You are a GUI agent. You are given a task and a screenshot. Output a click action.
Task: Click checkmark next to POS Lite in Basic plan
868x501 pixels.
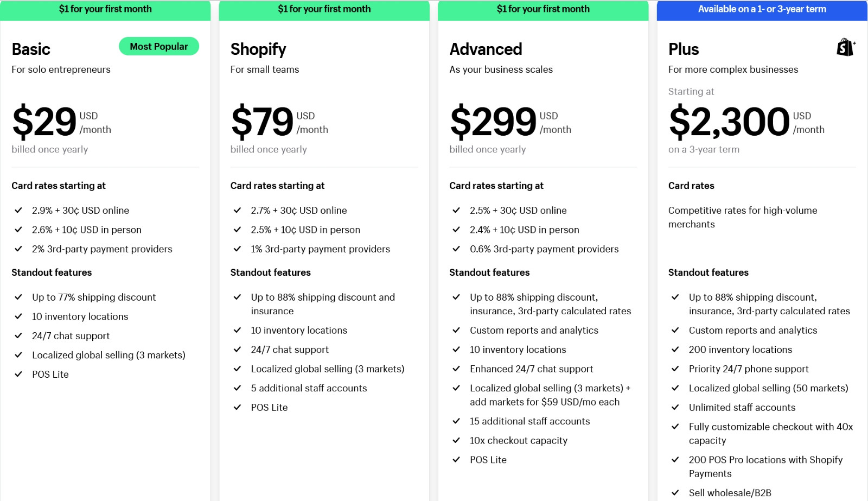click(x=18, y=374)
